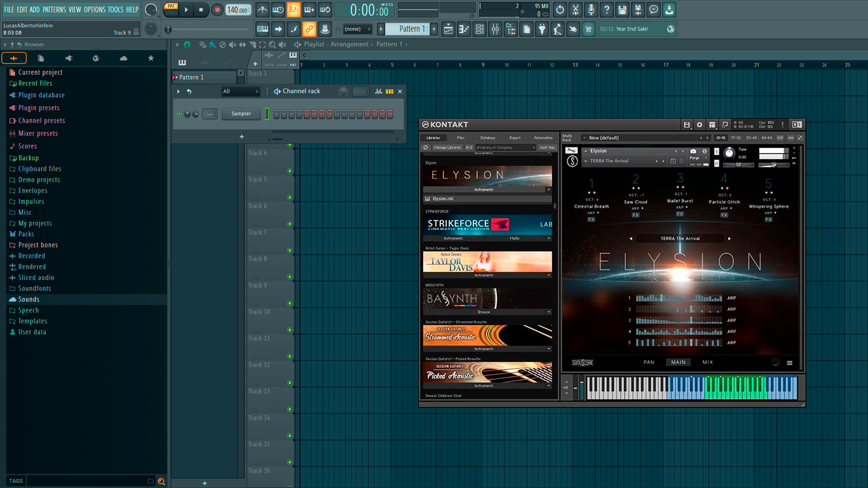
Task: Toggle the Playlist snap magnet icon
Action: pyautogui.click(x=187, y=44)
